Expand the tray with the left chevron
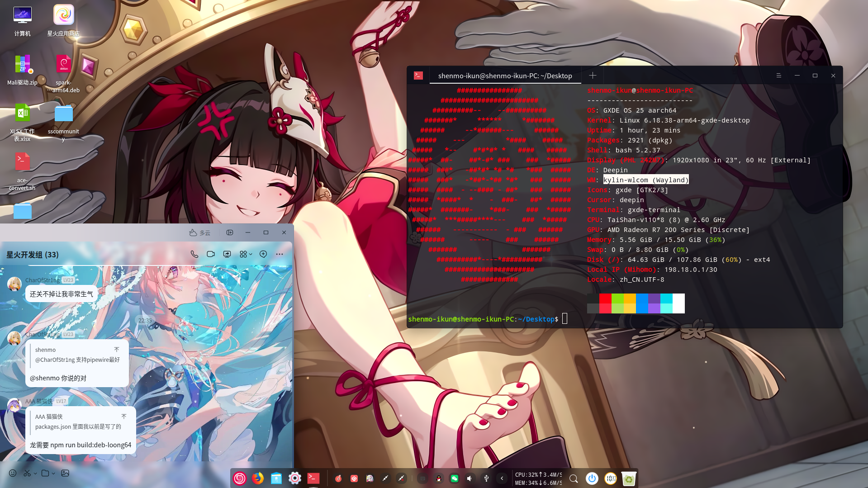This screenshot has width=868, height=488. pyautogui.click(x=502, y=479)
